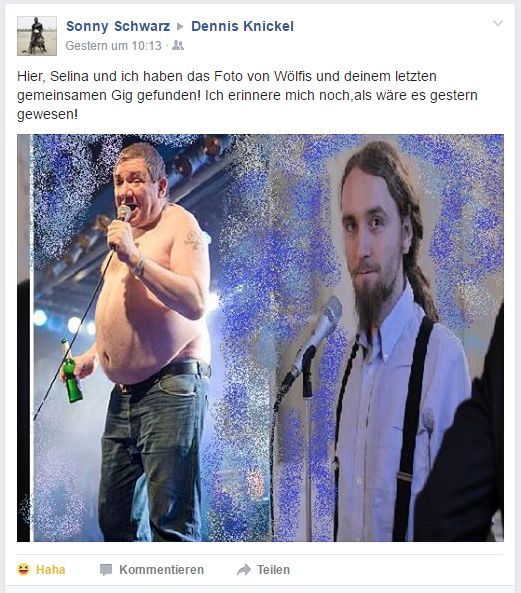Click the green bottle in the photo
The width and height of the screenshot is (521, 593).
click(71, 373)
